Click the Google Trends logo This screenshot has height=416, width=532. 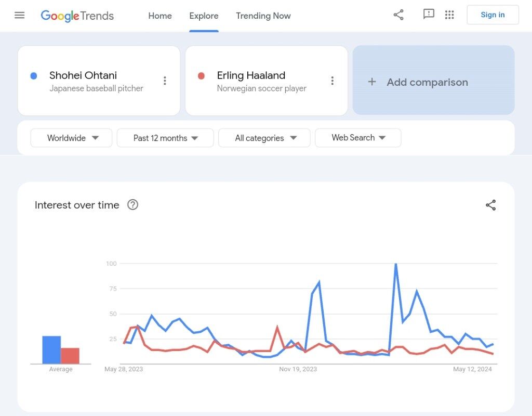coord(77,16)
